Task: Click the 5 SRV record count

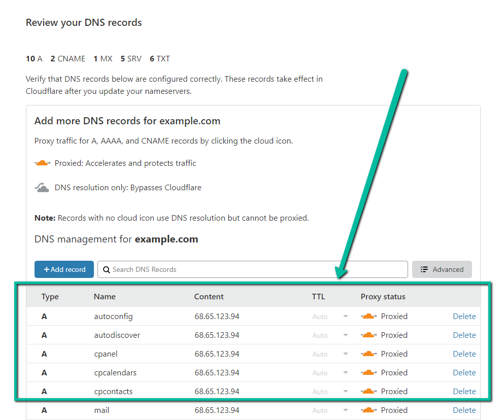Action: pos(131,59)
